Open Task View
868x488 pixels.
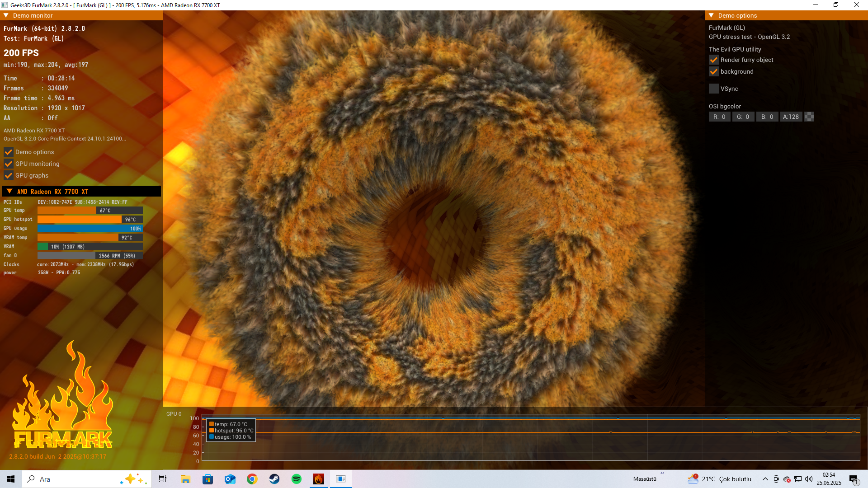163,479
